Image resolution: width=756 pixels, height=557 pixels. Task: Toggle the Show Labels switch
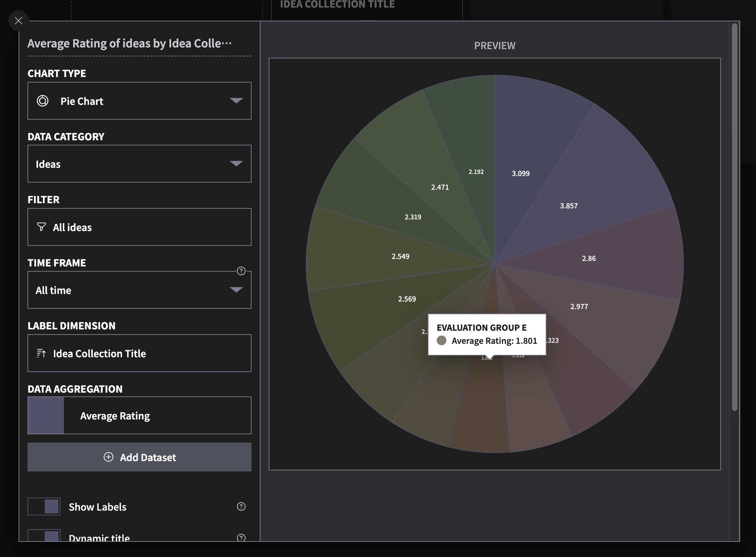44,506
